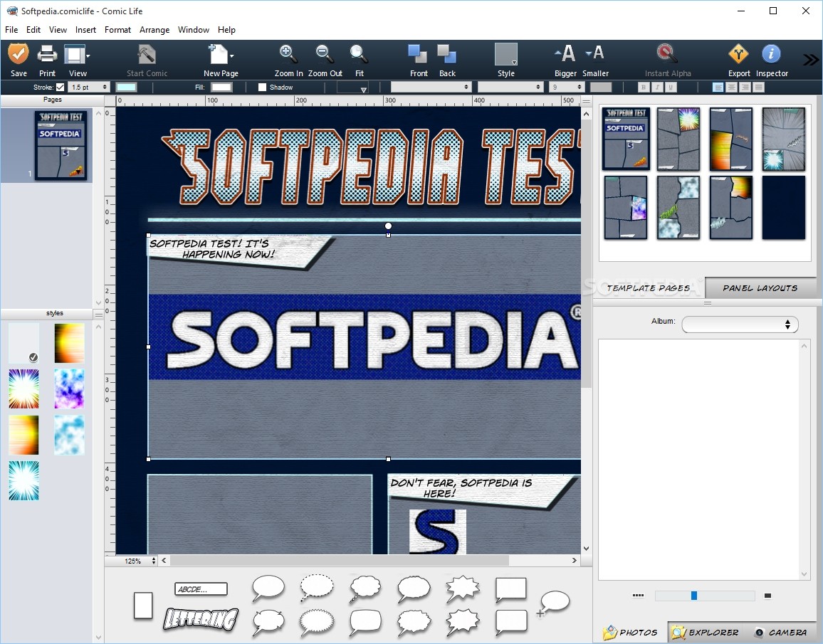Image resolution: width=823 pixels, height=644 pixels.
Task: Select the blank panel tool
Action: pos(143,605)
